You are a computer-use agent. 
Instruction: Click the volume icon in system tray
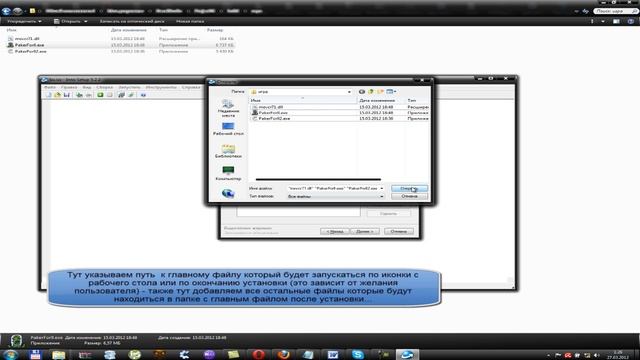(597, 356)
